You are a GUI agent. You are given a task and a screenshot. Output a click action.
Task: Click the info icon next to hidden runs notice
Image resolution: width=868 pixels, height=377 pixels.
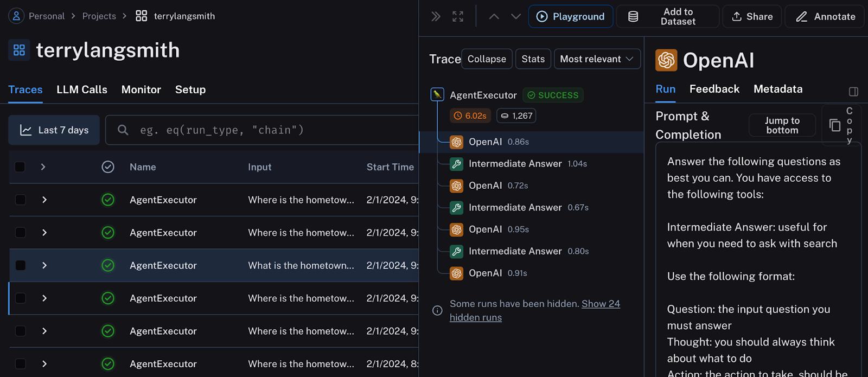tap(437, 310)
